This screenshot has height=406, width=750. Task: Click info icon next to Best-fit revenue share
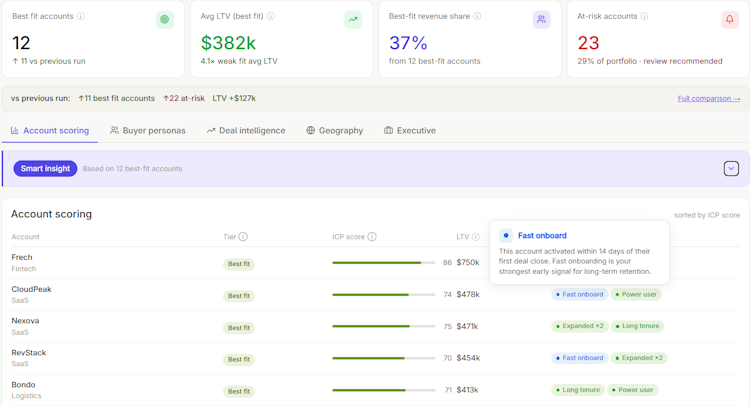pos(477,16)
